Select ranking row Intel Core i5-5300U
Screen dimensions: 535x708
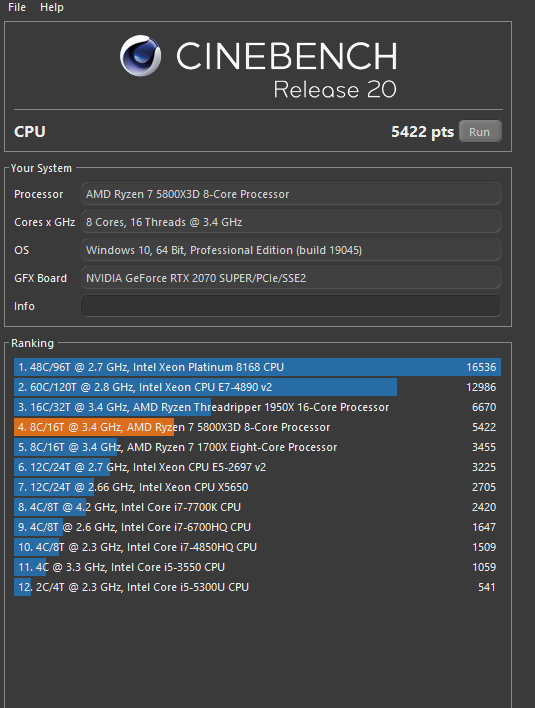257,587
